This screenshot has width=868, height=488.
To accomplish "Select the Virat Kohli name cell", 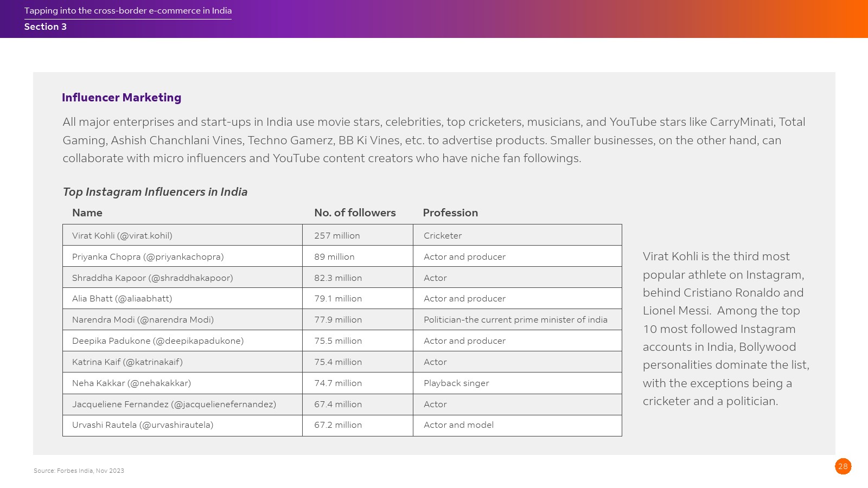I will (x=123, y=236).
